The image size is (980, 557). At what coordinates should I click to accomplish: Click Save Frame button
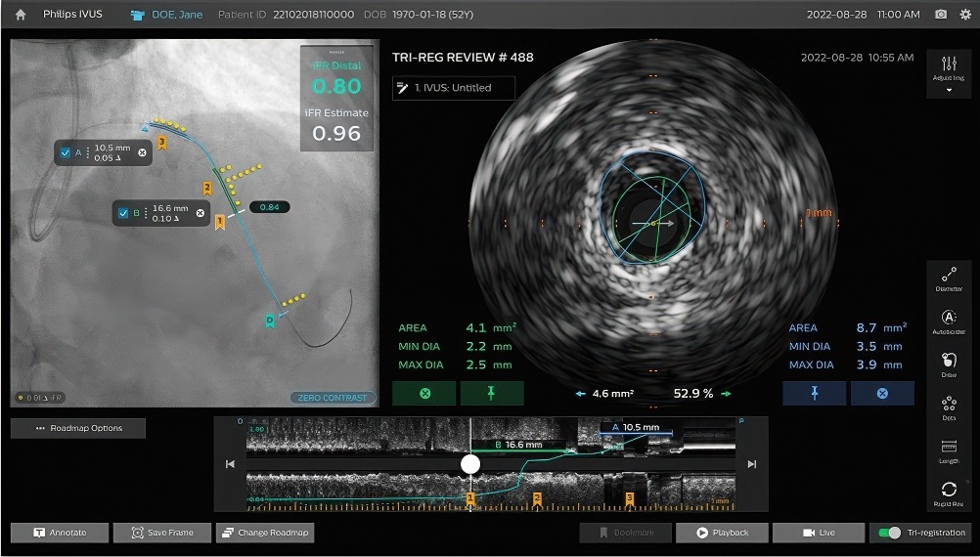(x=162, y=533)
